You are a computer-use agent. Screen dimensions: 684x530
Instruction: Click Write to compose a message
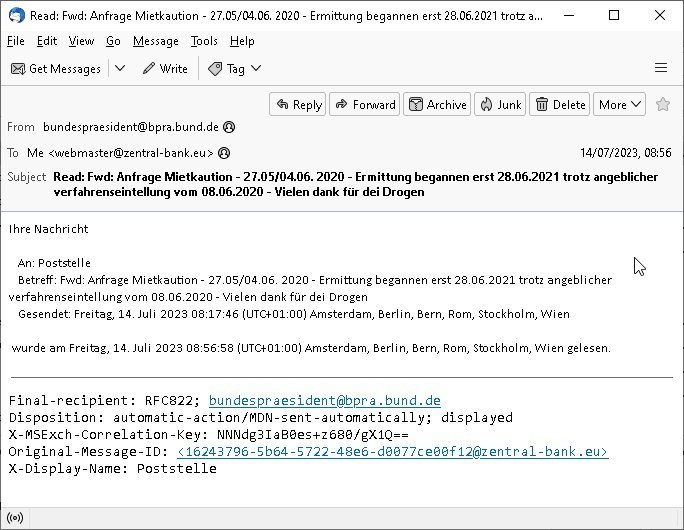point(165,68)
